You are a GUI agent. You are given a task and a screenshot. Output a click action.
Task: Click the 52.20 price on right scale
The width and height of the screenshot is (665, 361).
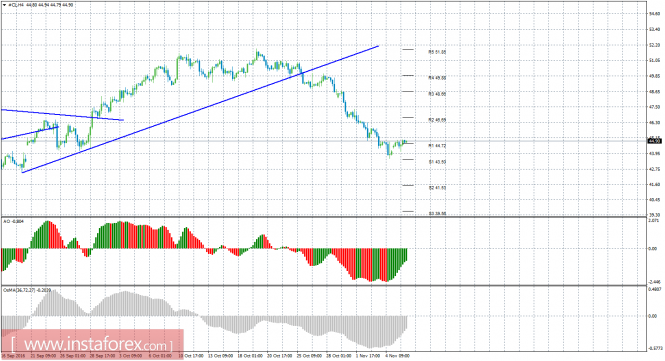(x=655, y=45)
